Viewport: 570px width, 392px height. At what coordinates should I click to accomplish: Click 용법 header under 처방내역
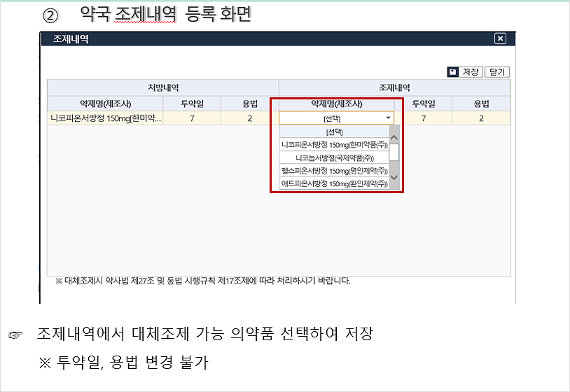coord(250,104)
